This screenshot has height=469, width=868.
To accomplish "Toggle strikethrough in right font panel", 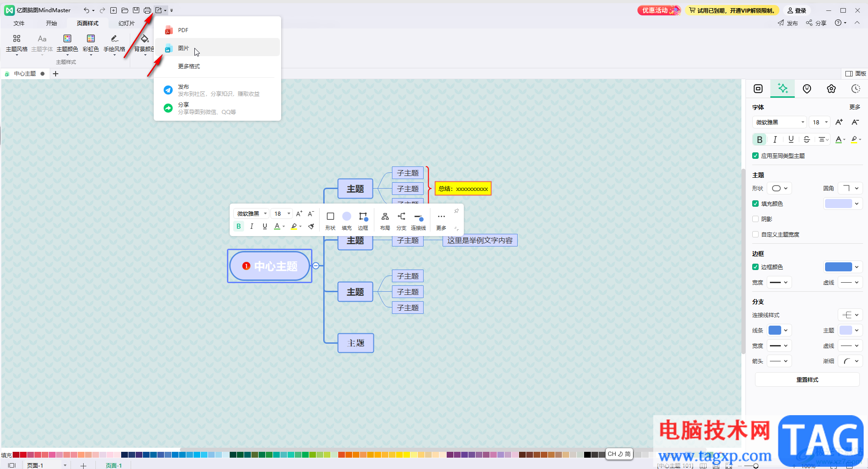I will point(807,140).
